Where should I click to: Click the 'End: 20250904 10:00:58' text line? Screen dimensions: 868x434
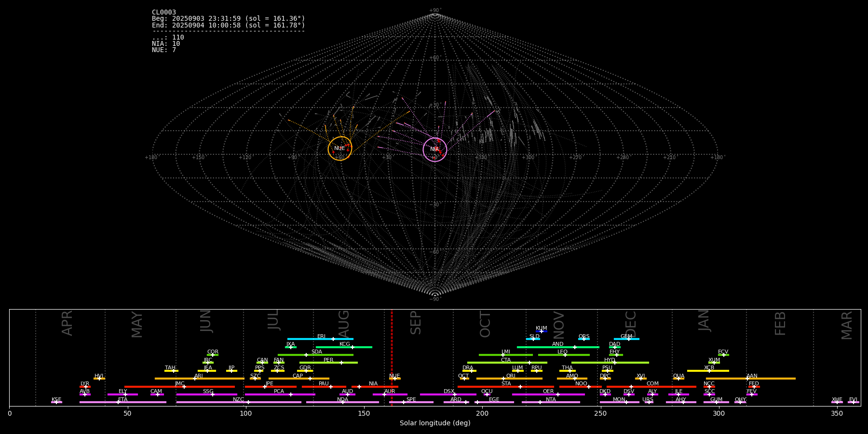229,25
